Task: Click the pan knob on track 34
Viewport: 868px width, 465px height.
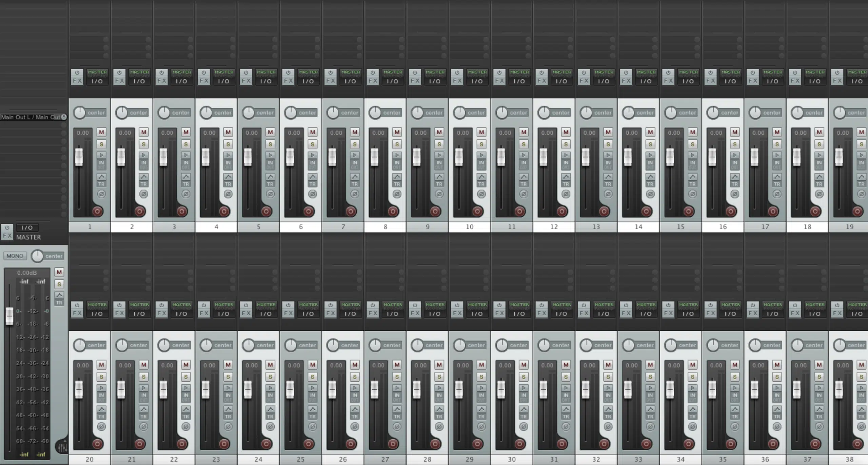Action: (x=671, y=345)
